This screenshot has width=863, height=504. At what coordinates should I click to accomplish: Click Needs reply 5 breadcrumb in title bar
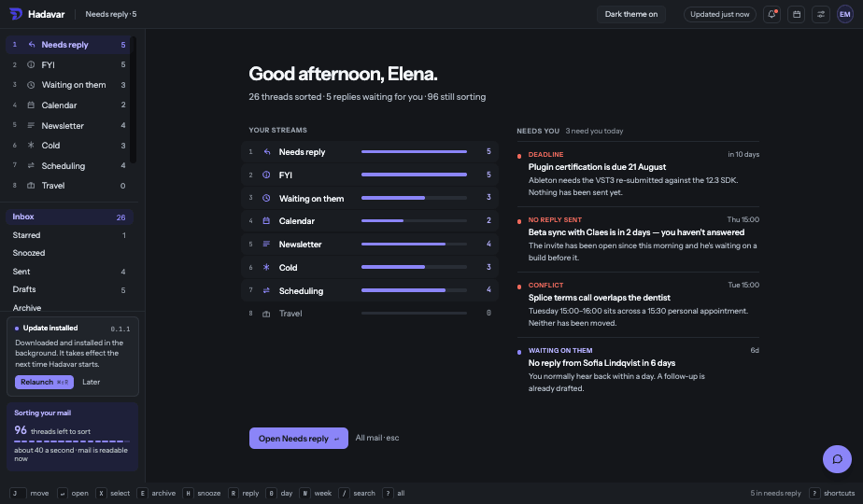[110, 14]
